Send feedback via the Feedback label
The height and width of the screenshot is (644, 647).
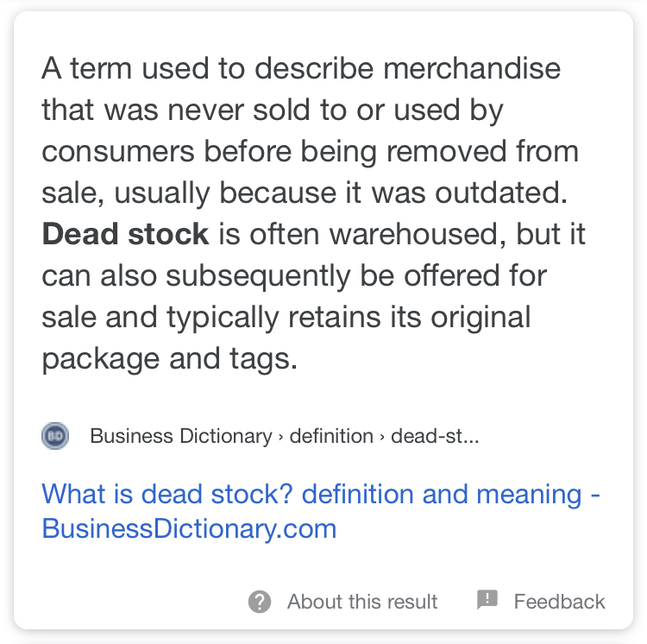tap(559, 602)
